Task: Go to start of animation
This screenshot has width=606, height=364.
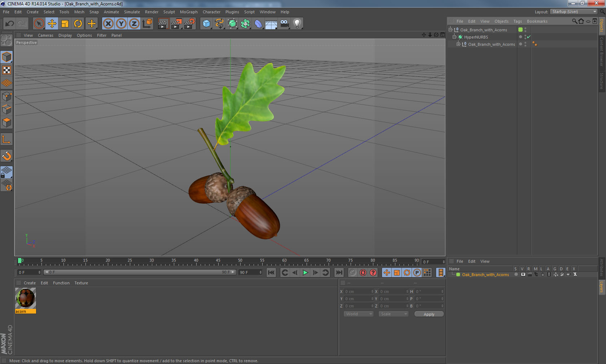Action: [x=271, y=272]
